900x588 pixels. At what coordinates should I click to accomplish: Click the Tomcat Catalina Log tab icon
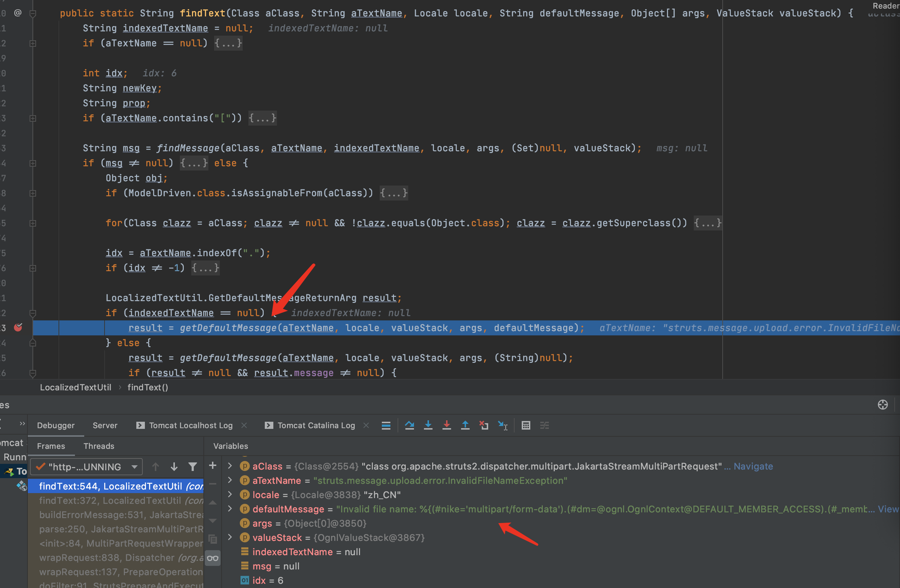point(269,425)
